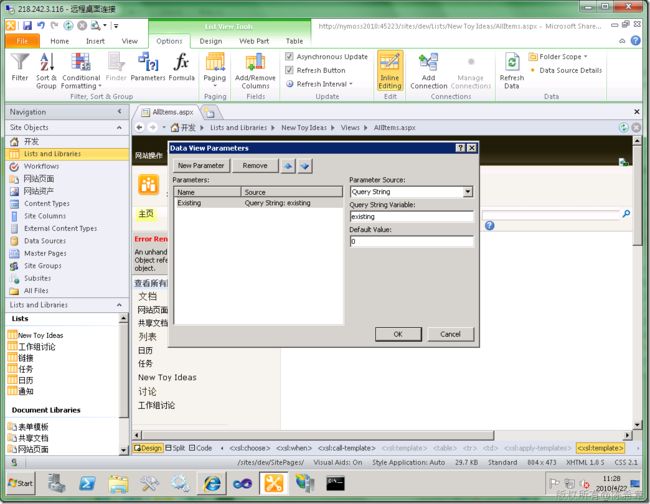The width and height of the screenshot is (650, 504).
Task: Click the Parameters ribbon icon
Action: [148, 68]
